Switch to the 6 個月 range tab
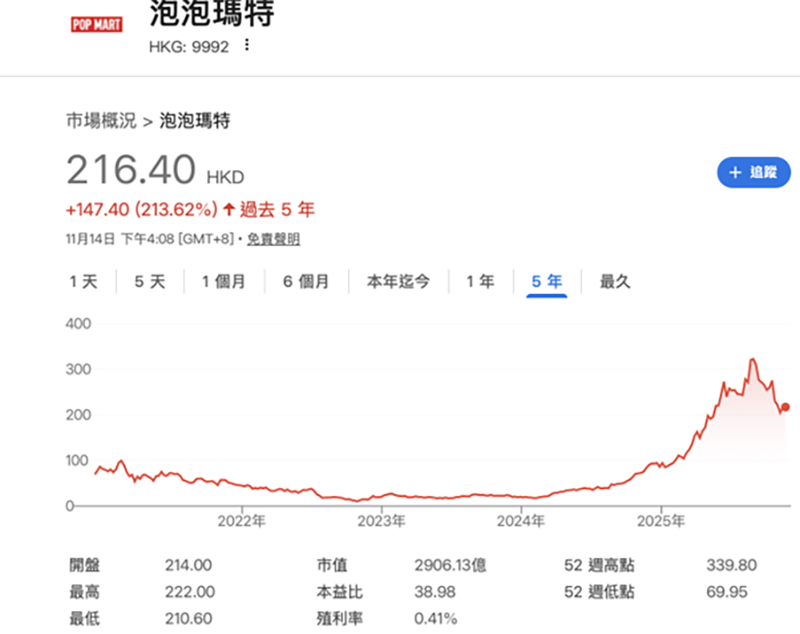 pyautogui.click(x=305, y=282)
